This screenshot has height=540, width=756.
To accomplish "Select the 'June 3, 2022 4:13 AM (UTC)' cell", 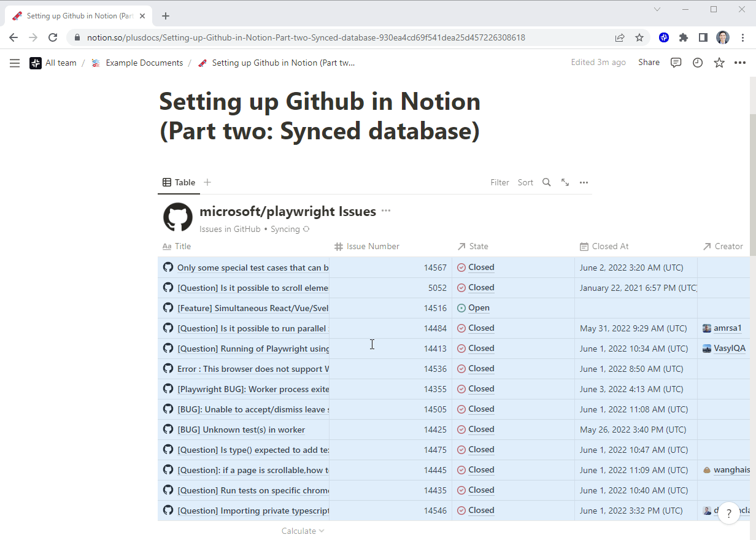I will [x=636, y=389].
